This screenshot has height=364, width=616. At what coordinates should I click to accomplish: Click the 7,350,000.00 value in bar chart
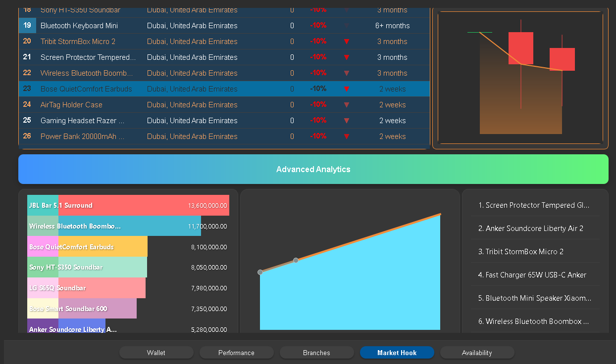pos(209,309)
